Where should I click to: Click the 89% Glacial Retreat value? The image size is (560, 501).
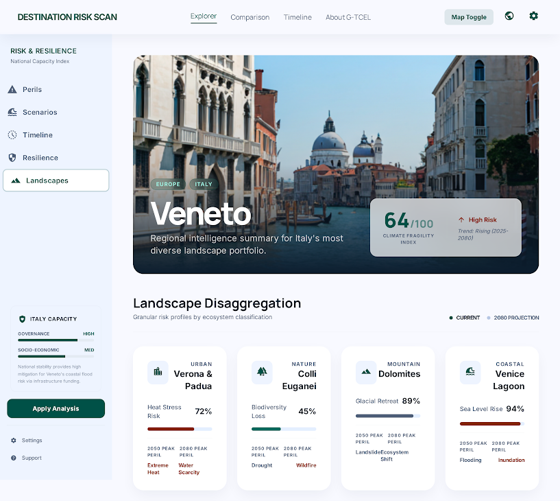tap(411, 401)
